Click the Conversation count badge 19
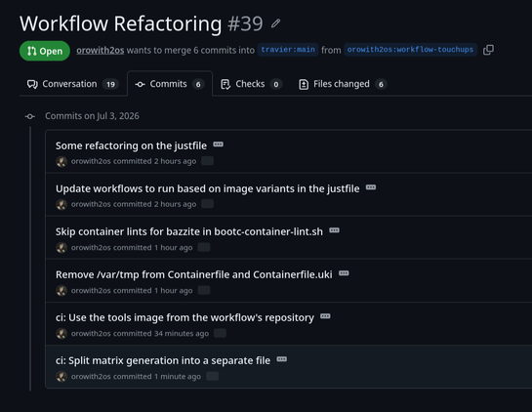This screenshot has height=412, width=532. (110, 84)
